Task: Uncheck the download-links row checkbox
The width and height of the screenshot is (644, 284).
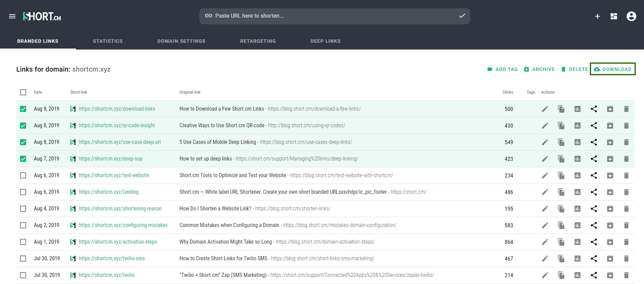Action: (23, 109)
